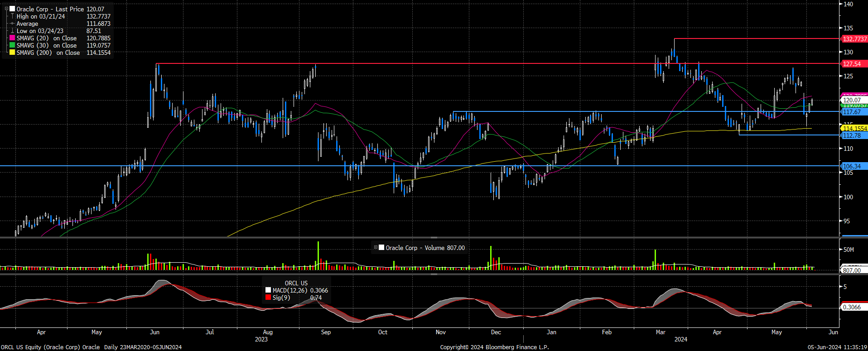Click the yellow SMAVG (200) color swatch
868x351 pixels.
pyautogui.click(x=12, y=53)
